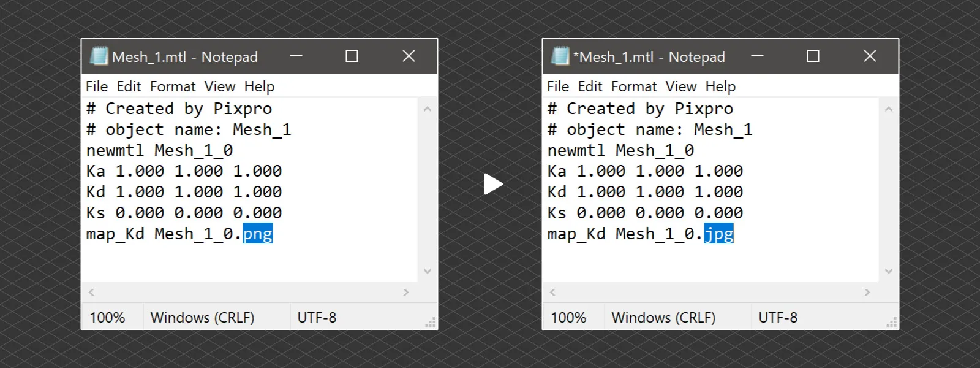The height and width of the screenshot is (368, 980).
Task: Click the "*Mesh_1.mtl - Notepad" title text
Action: [649, 57]
